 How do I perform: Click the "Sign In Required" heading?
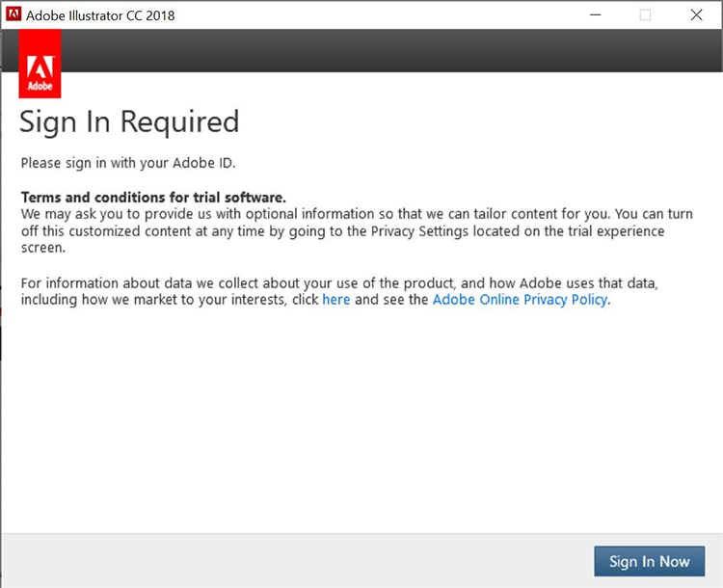(x=129, y=122)
